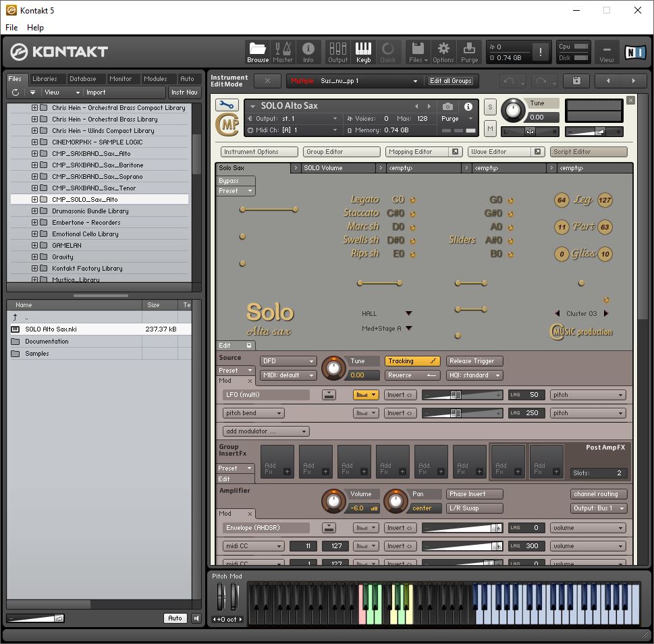Select the SOLO Alto Sax.nki file
This screenshot has width=654, height=644.
(99, 329)
